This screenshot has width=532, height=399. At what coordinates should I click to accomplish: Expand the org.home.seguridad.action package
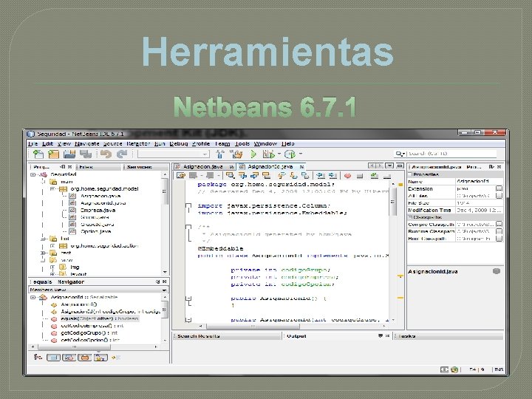coord(52,246)
